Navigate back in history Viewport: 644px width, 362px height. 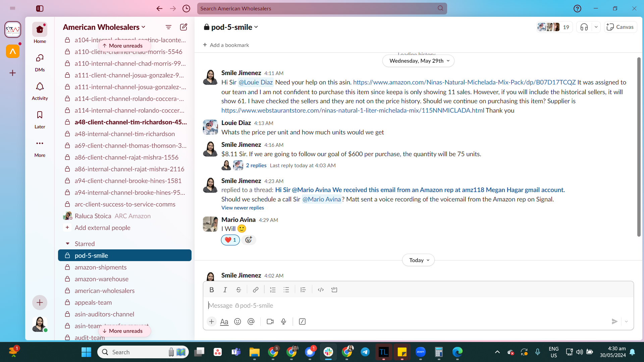tap(159, 9)
